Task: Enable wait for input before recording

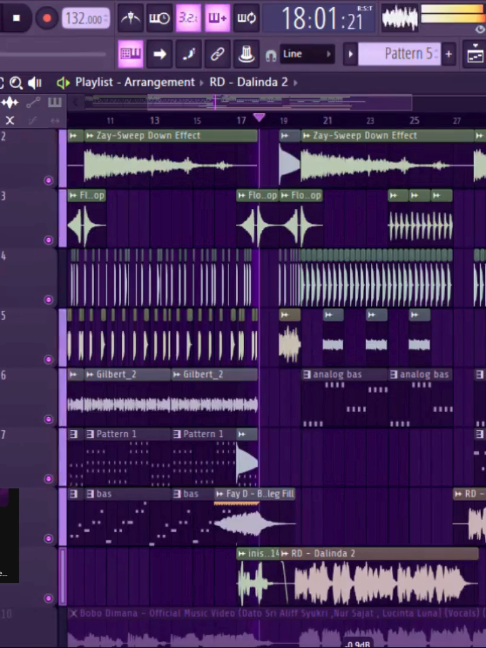Action: point(159,18)
